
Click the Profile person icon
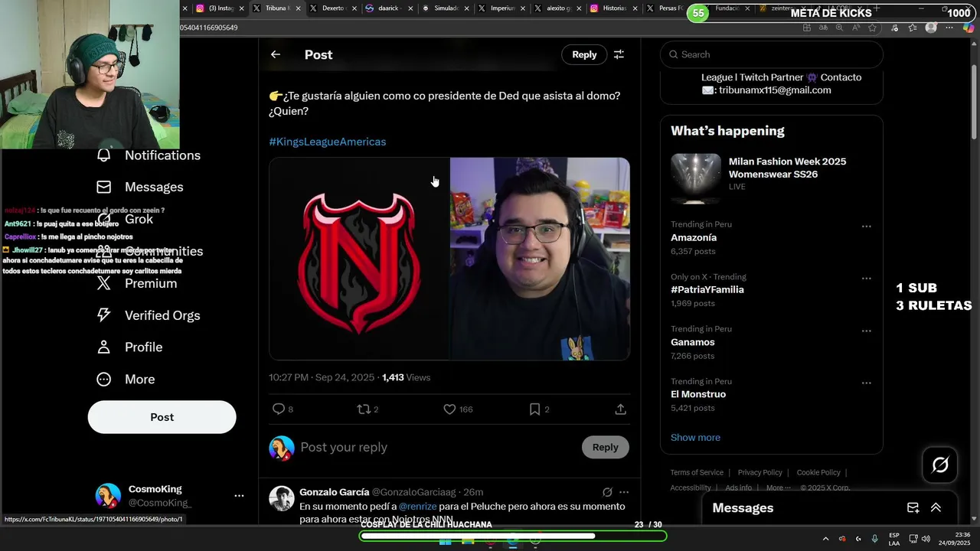pyautogui.click(x=104, y=347)
